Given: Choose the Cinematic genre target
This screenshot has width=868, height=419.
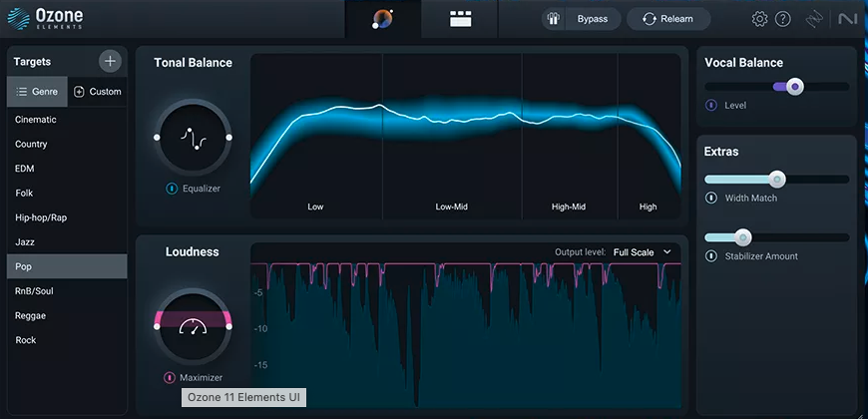Looking at the screenshot, I should tap(67, 120).
